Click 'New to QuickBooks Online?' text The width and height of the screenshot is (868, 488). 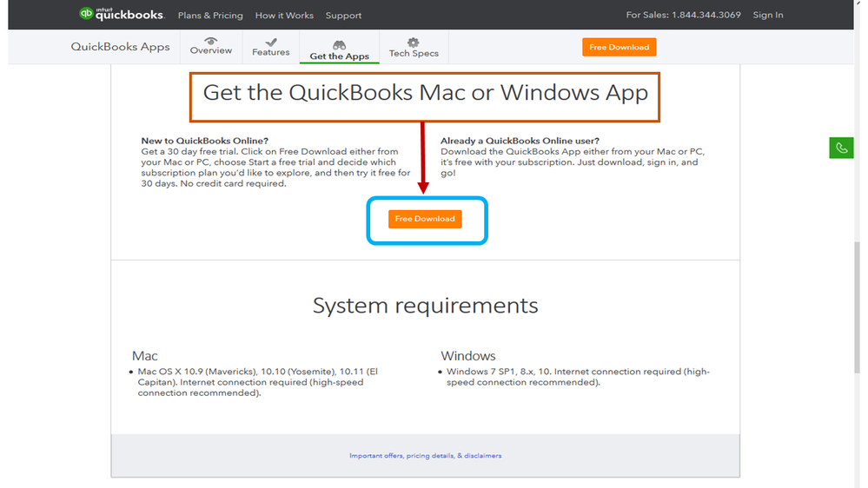pyautogui.click(x=204, y=141)
